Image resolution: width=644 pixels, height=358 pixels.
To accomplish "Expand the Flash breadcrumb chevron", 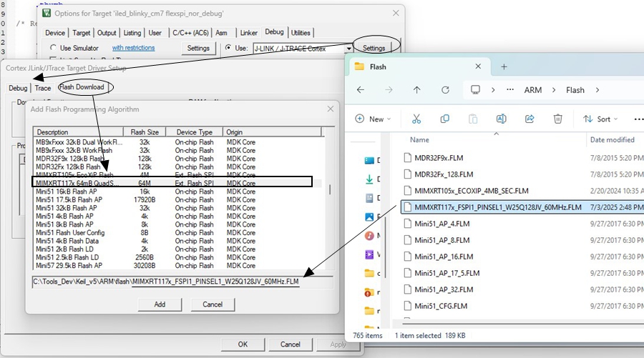I will pyautogui.click(x=597, y=90).
